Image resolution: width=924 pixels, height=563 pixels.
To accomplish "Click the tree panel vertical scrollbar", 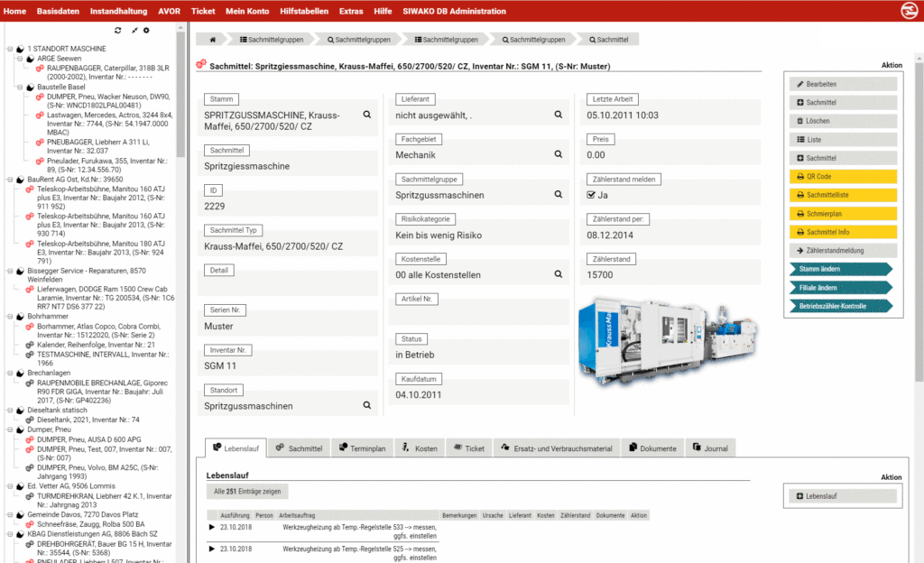I will (x=180, y=271).
